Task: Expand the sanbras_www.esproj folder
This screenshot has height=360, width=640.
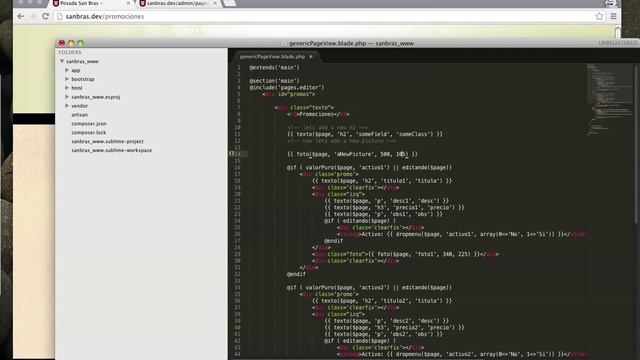Action: tap(67, 97)
